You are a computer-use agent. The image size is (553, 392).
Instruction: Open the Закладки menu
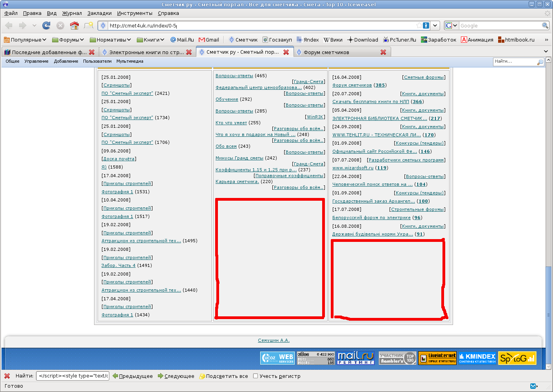tap(100, 13)
